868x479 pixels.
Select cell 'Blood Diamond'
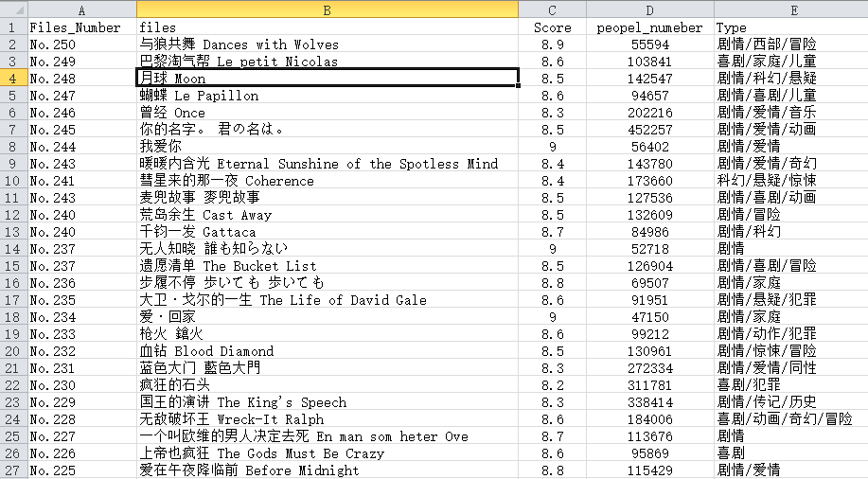(x=328, y=351)
